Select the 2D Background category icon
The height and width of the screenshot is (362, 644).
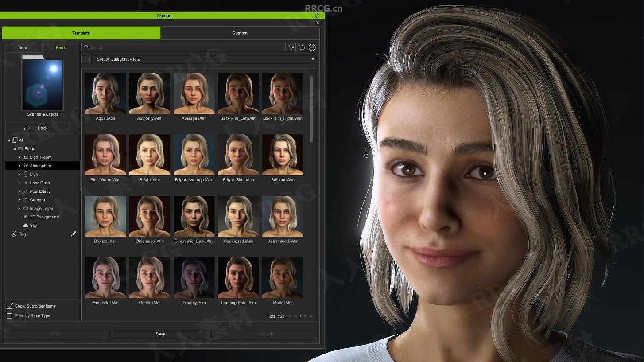[x=27, y=217]
